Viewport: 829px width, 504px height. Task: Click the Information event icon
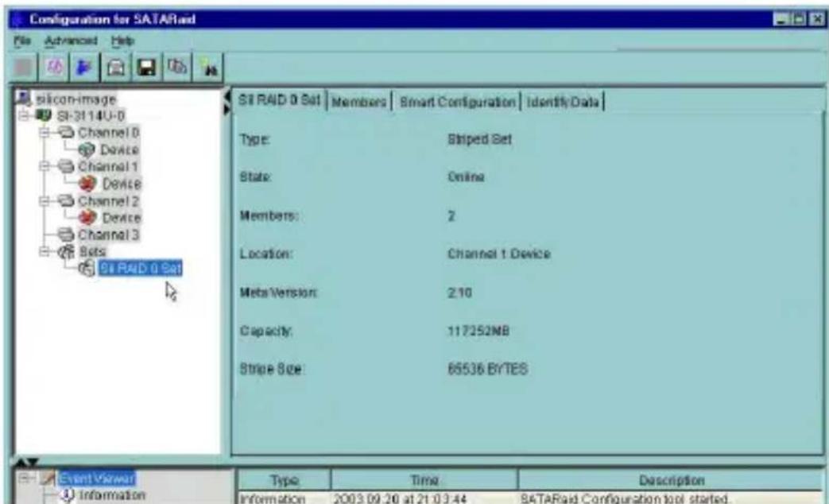point(68,495)
